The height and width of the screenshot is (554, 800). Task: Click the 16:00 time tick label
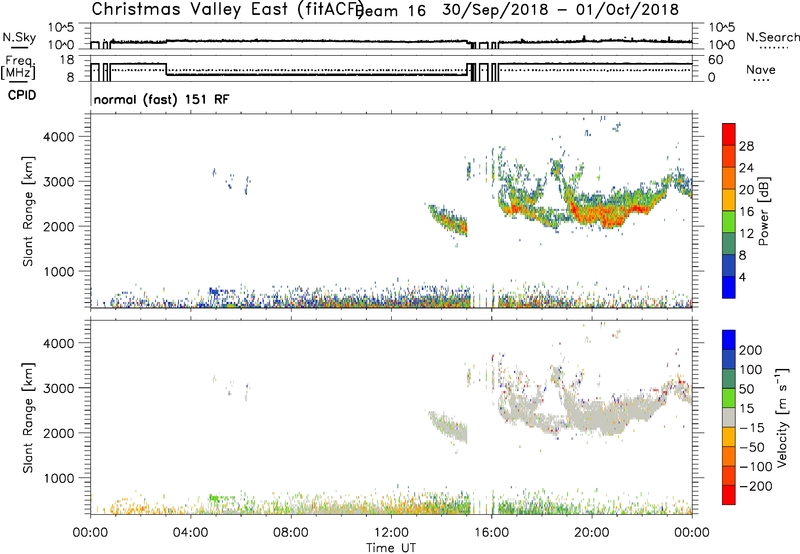[491, 533]
